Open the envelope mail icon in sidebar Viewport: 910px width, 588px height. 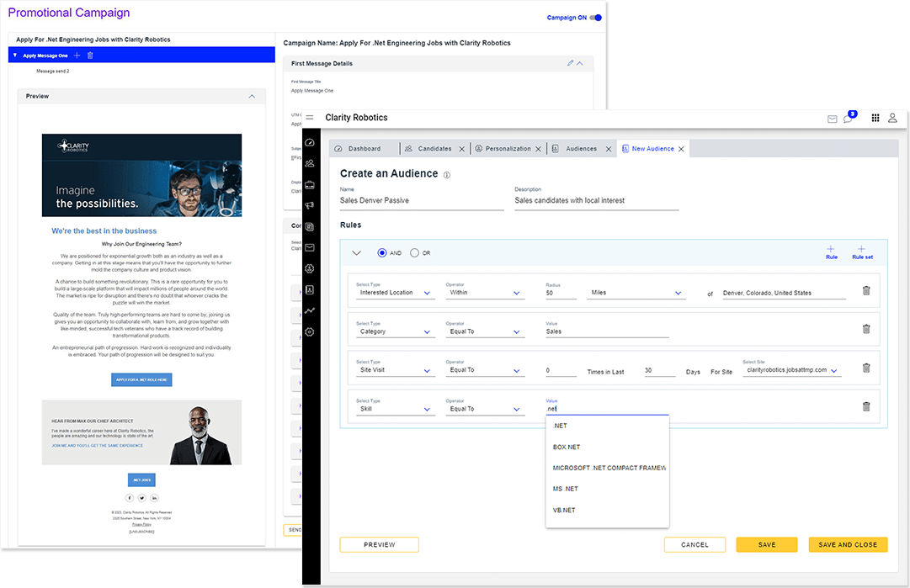[310, 247]
